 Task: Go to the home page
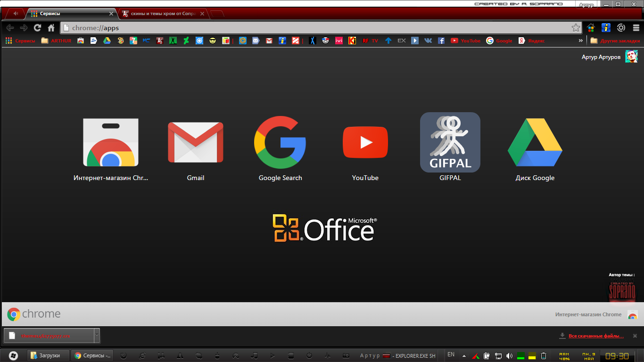(x=51, y=28)
